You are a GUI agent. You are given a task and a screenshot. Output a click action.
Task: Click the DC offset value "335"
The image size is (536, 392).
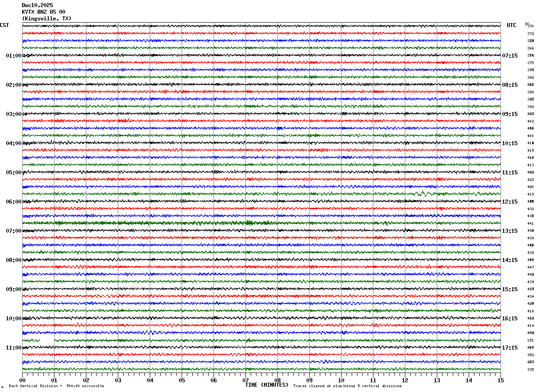530,369
